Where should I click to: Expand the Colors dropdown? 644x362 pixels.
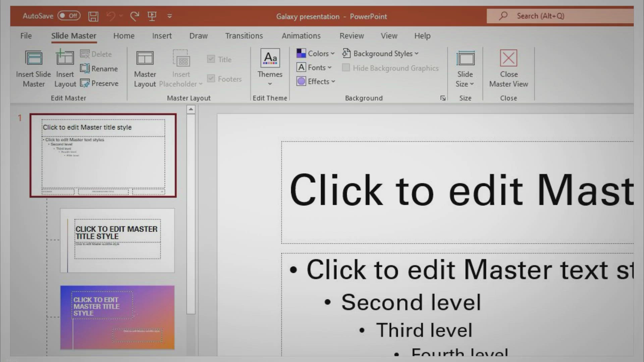[x=316, y=53]
